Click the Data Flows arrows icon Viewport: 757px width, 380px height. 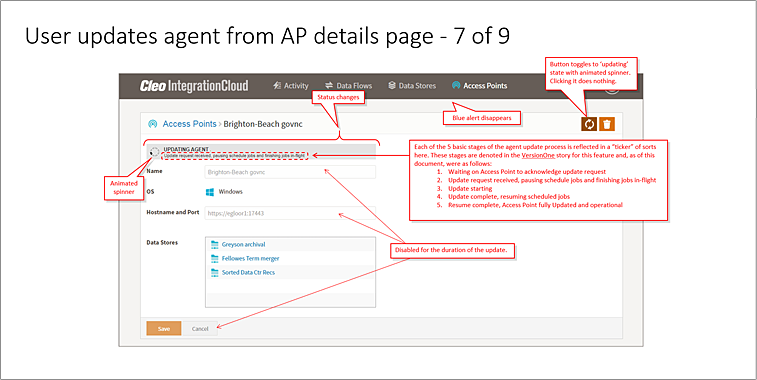point(329,85)
